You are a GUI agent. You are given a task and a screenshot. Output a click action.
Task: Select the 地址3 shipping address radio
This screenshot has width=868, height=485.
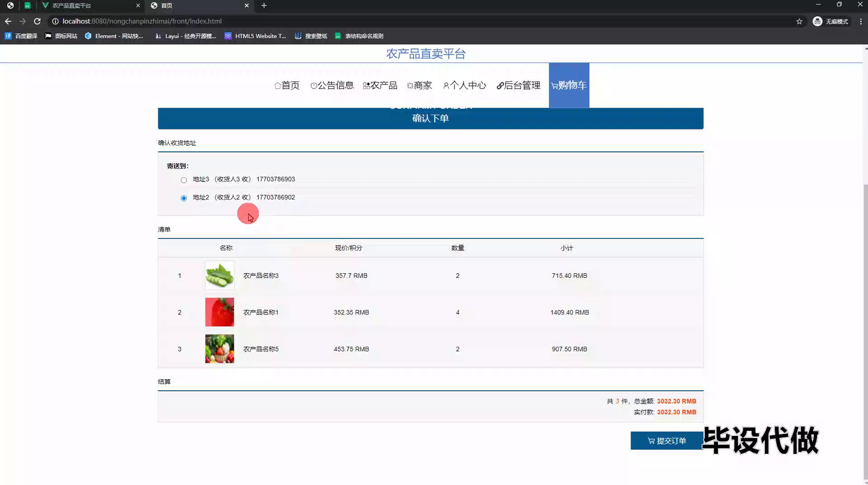(x=184, y=180)
